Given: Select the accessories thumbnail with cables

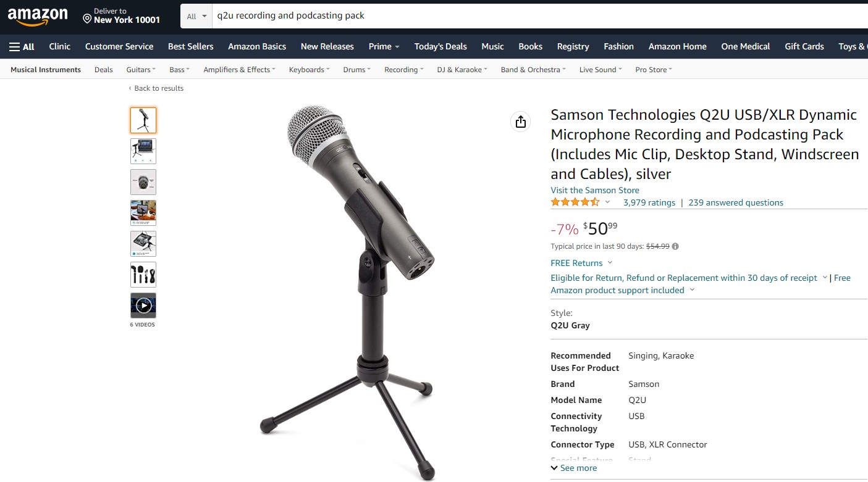Looking at the screenshot, I should tap(143, 275).
